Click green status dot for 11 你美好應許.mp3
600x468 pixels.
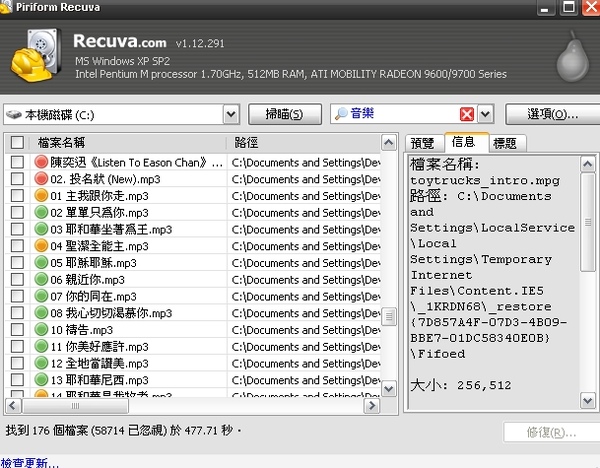coord(41,346)
